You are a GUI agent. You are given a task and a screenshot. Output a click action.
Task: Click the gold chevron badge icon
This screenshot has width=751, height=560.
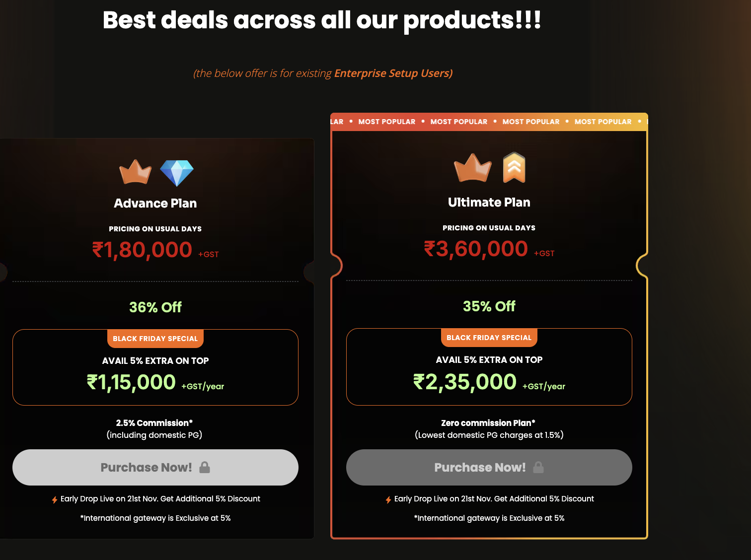click(x=514, y=168)
